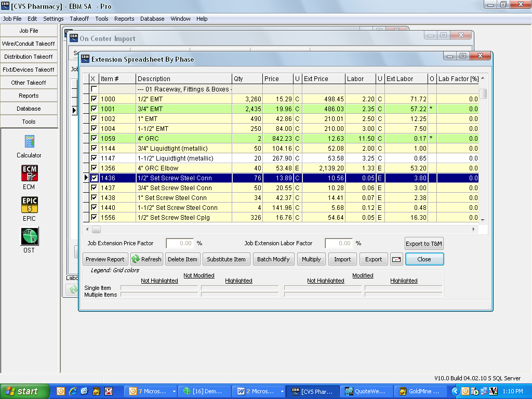The width and height of the screenshot is (532, 399).
Task: Toggle the checkbox for 4" GRC Elbow row
Action: tap(94, 168)
